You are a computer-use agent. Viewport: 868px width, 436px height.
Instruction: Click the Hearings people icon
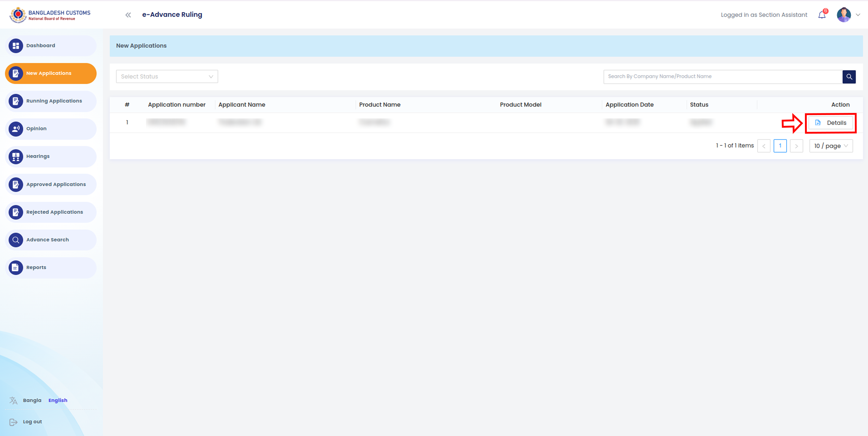[15, 157]
